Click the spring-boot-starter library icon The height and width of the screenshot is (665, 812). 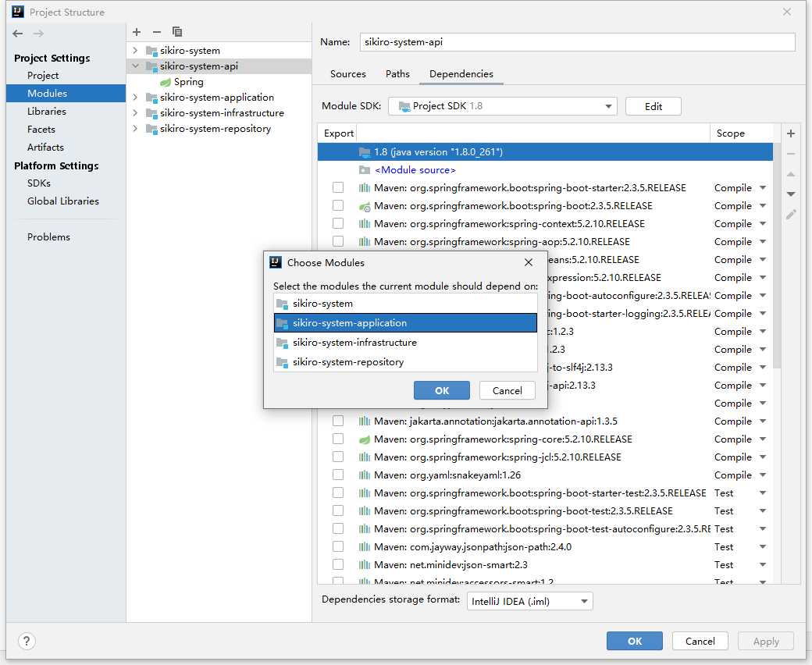coord(365,188)
